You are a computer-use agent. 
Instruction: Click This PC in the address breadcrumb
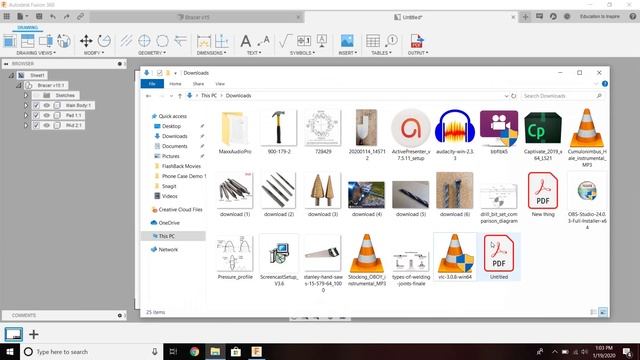[x=209, y=96]
